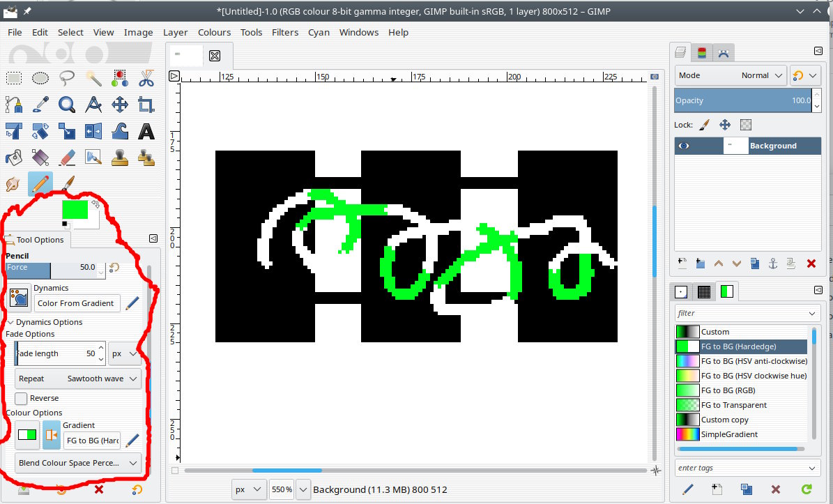
Task: Select the Free Select lasso tool
Action: click(67, 79)
